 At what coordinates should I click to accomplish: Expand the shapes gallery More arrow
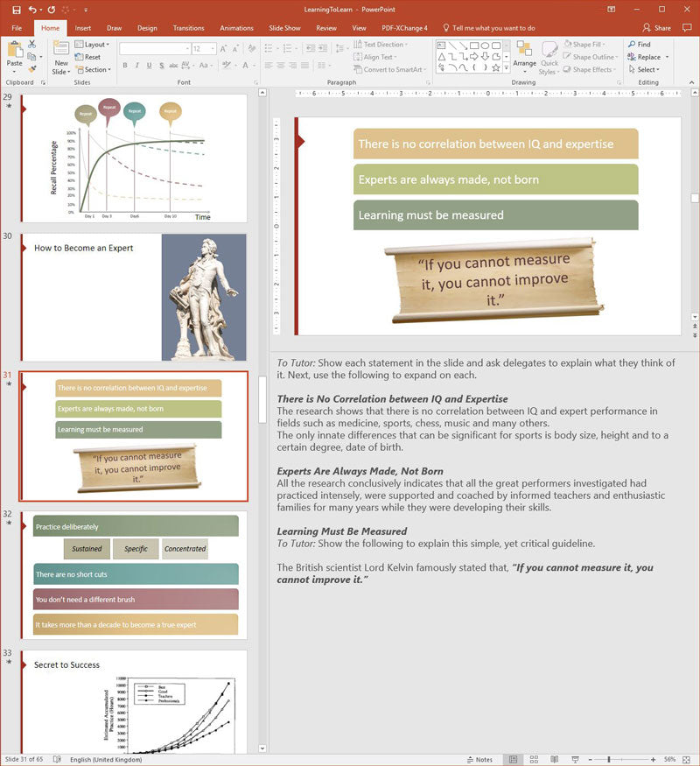(x=507, y=68)
